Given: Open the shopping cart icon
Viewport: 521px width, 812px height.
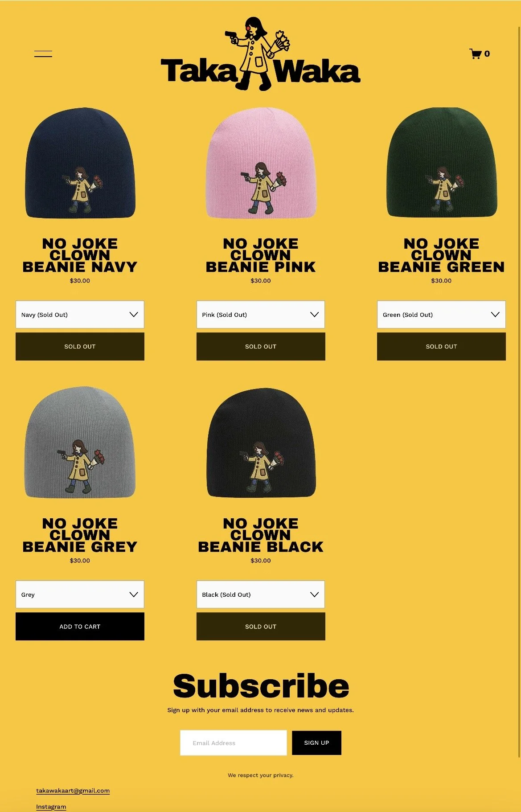Looking at the screenshot, I should [x=480, y=53].
